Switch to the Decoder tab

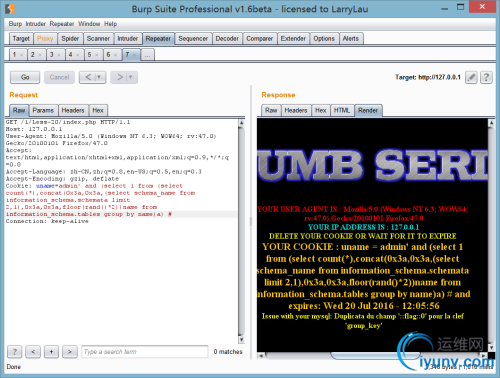tap(227, 39)
